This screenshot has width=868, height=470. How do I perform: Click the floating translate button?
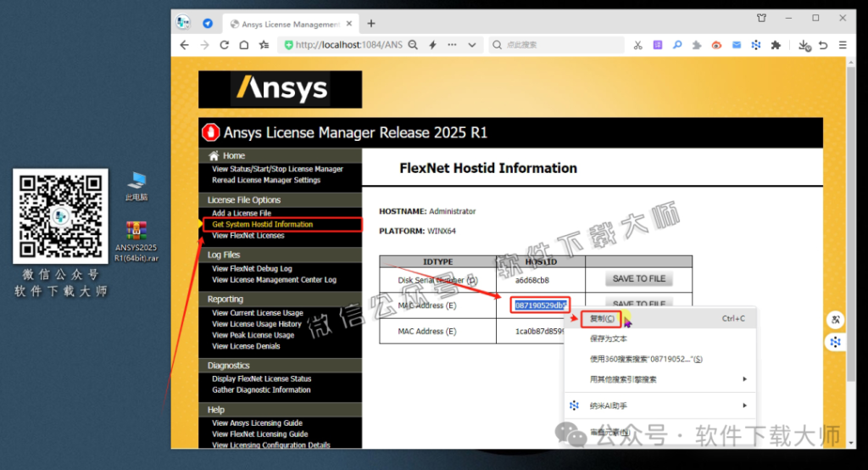(836, 319)
